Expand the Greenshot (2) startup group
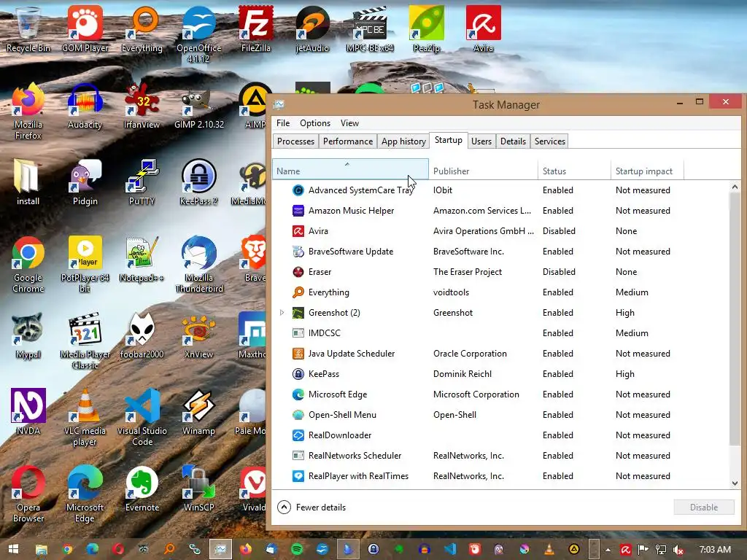This screenshot has height=560, width=747. click(282, 313)
